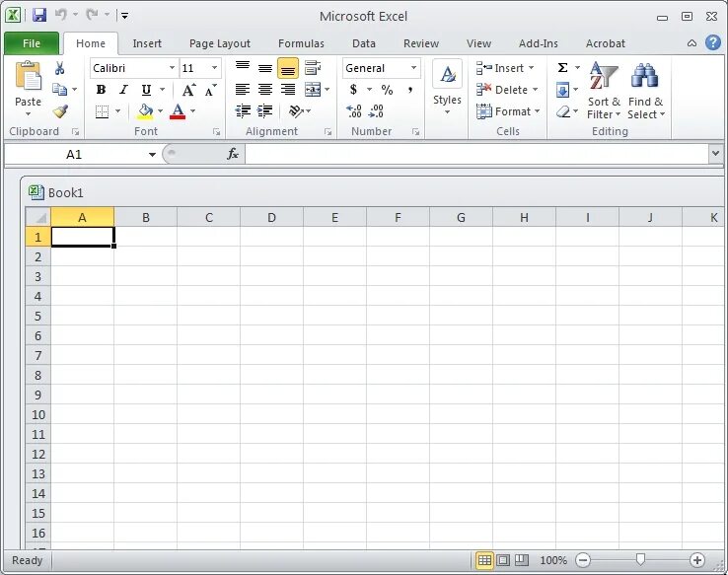Click the Undo arrow icon
Viewport: 728px width, 575px height.
tap(60, 15)
